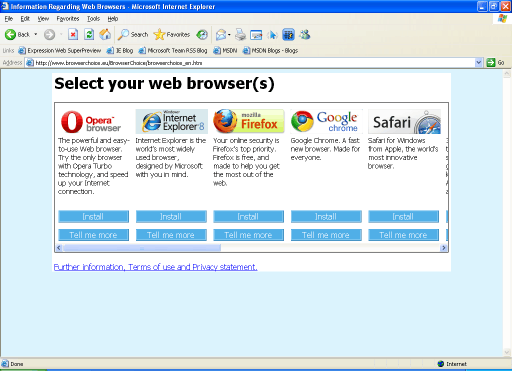Open the Favorites menu
The image size is (512, 371).
[x=68, y=19]
